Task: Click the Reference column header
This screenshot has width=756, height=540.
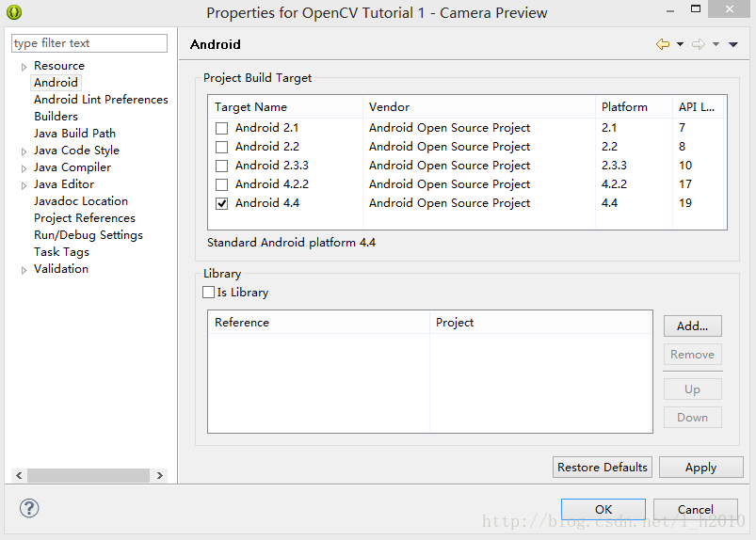Action: (x=319, y=323)
